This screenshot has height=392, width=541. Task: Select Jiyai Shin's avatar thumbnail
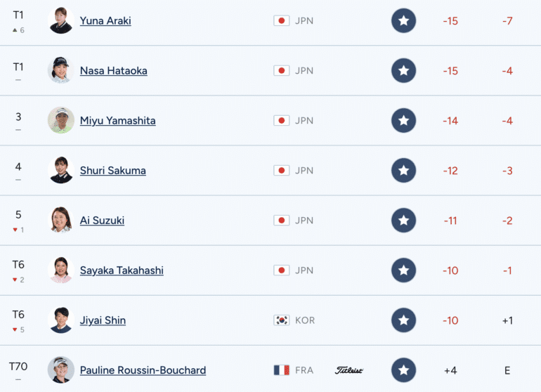(x=61, y=320)
